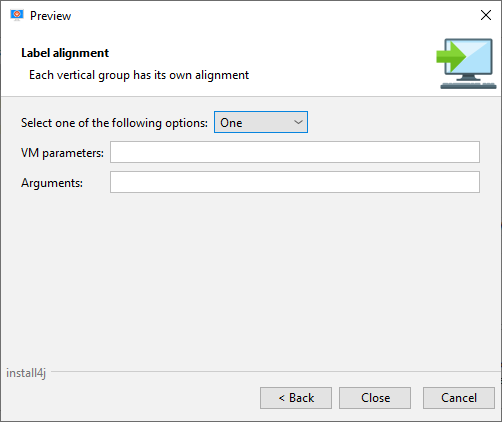Viewport: 502px width, 422px height.
Task: Click the separator line beside install4j
Action: (x=275, y=371)
